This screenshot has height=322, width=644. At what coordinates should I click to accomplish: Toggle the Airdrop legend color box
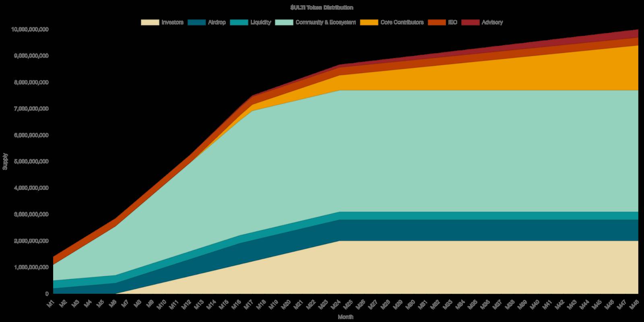coord(196,23)
